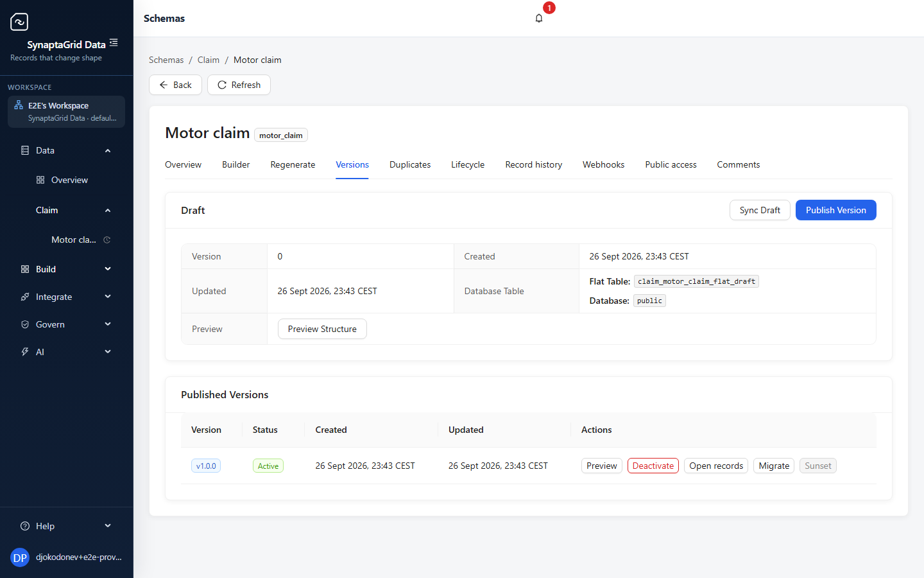This screenshot has height=578, width=924.
Task: Expand the Integrate menu chevron
Action: coord(108,297)
